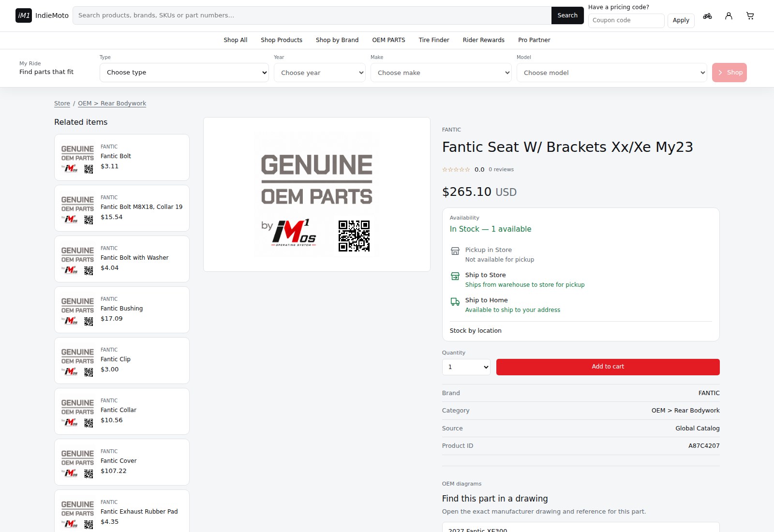This screenshot has width=774, height=532.
Task: Click the main Genuine OEM Parts product image
Action: 317,194
